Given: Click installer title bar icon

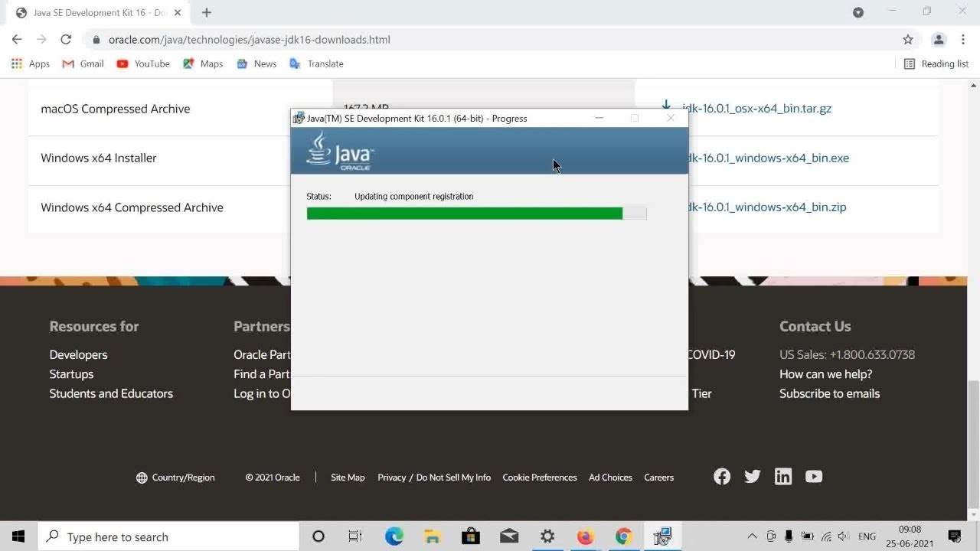Looking at the screenshot, I should (x=299, y=118).
